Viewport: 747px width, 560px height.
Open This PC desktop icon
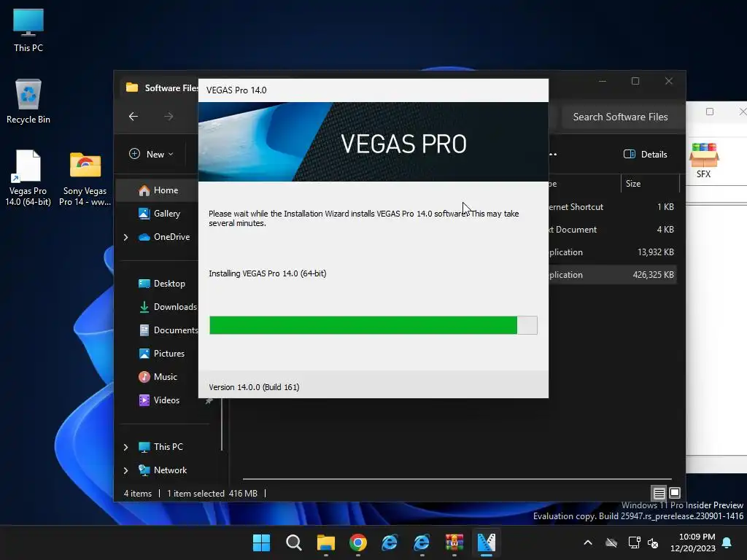point(28,29)
